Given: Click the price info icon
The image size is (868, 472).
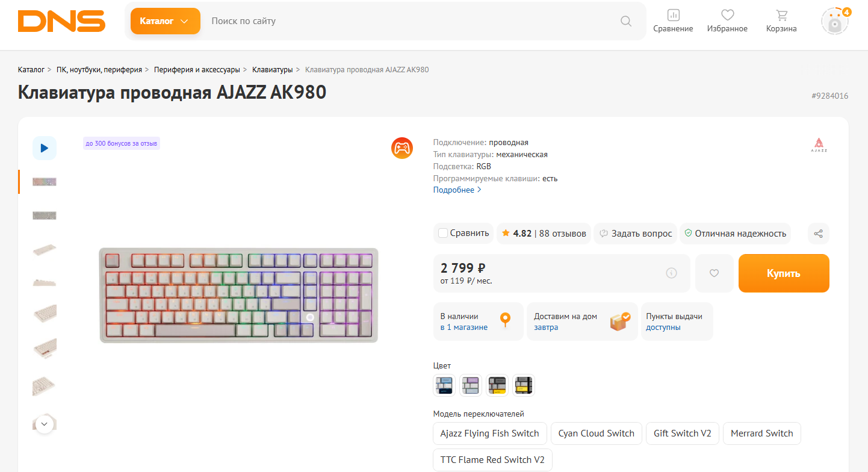Looking at the screenshot, I should click(671, 273).
